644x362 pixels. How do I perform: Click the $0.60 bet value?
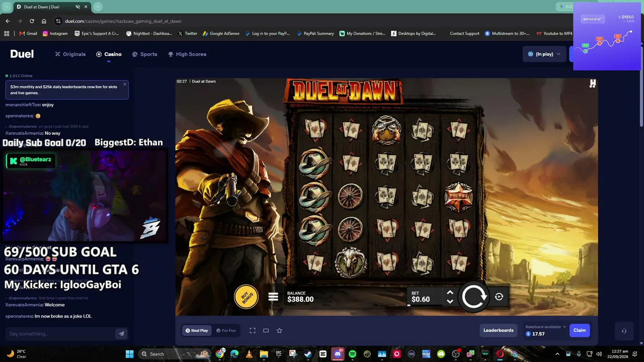click(421, 299)
